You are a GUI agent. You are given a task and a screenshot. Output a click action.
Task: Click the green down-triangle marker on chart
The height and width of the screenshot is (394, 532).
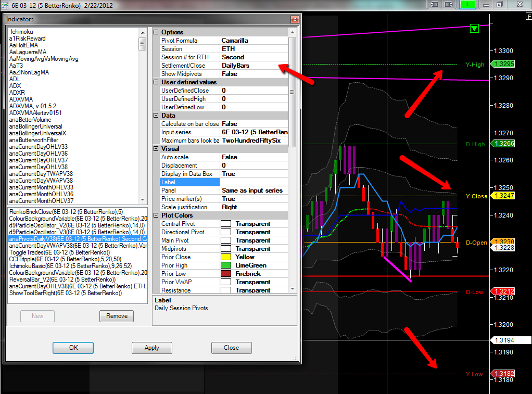pos(474,28)
